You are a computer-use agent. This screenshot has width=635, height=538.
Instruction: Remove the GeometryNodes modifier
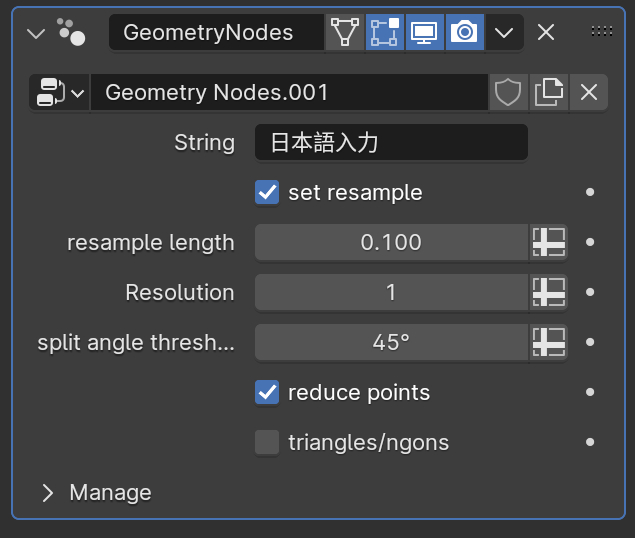click(x=546, y=32)
